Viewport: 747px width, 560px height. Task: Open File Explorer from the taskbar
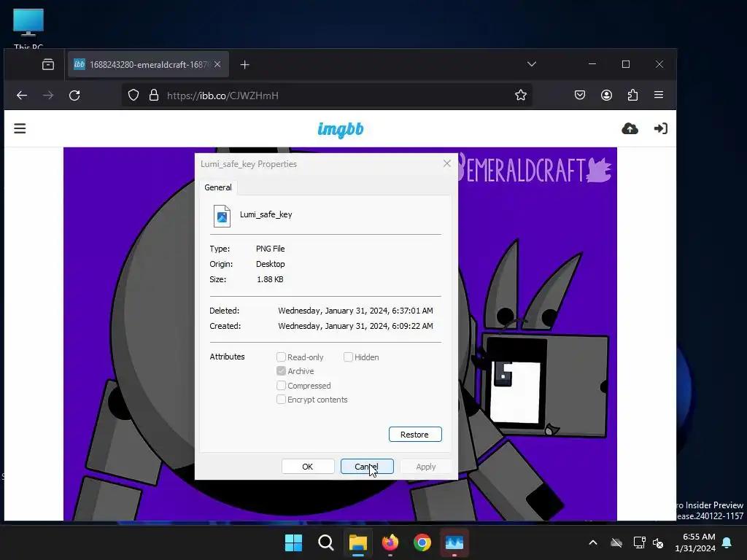click(x=357, y=542)
